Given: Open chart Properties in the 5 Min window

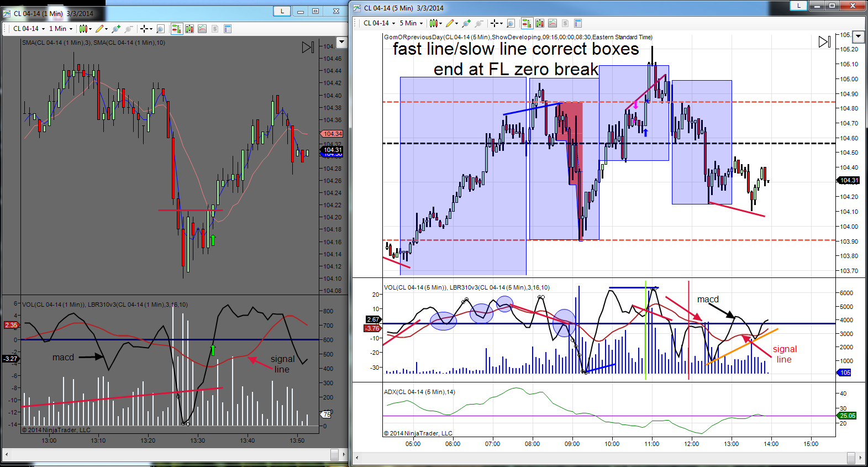Looking at the screenshot, I should tap(578, 23).
